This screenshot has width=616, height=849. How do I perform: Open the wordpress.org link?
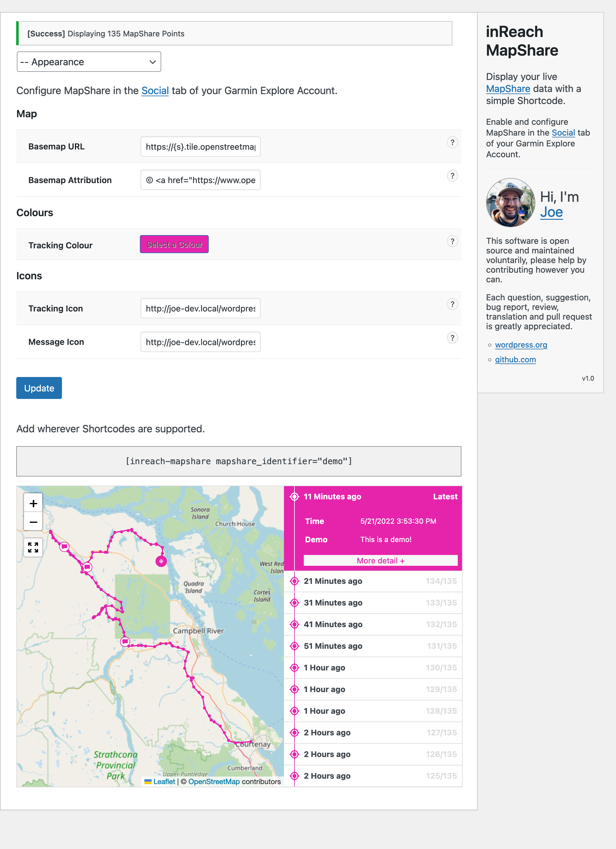coord(521,345)
